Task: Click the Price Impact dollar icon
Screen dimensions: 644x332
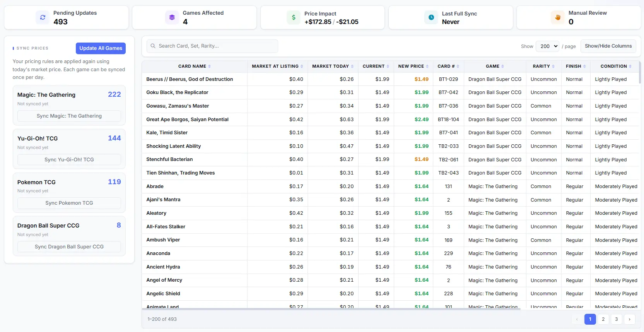Action: tap(294, 17)
